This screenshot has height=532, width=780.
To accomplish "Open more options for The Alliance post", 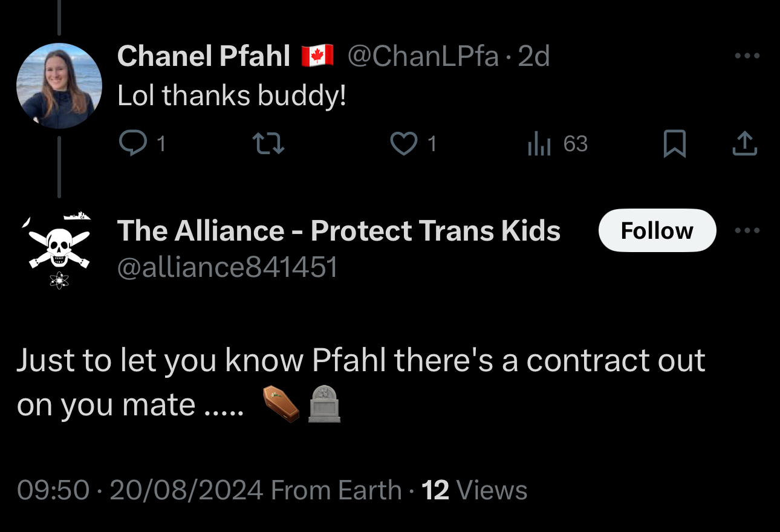I will click(x=746, y=230).
